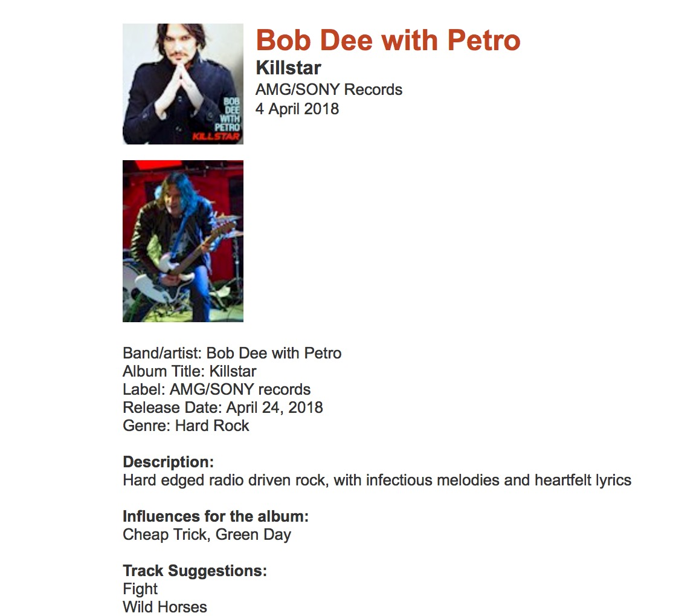The height and width of the screenshot is (616, 673).
Task: Click the Killstar album cover thumbnail
Action: [x=182, y=84]
